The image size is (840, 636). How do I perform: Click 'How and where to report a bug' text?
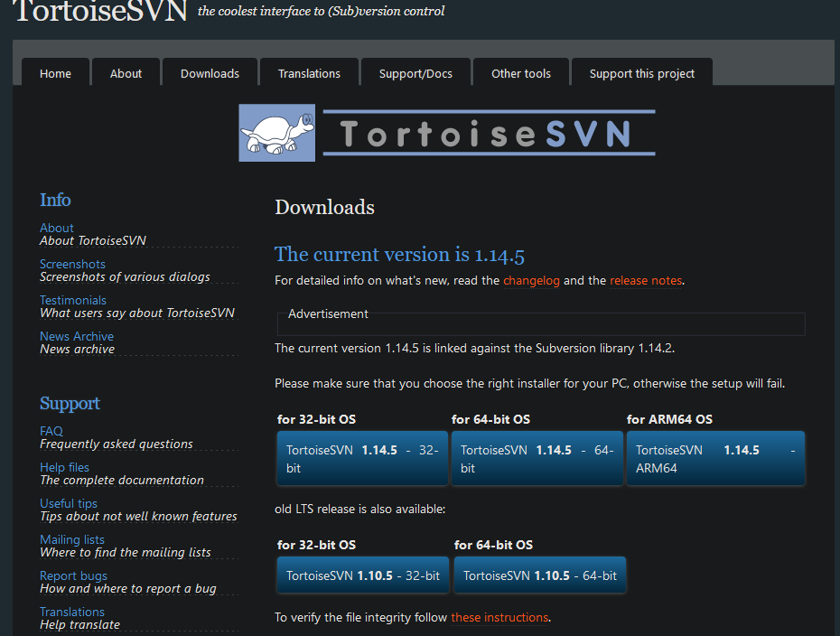127,588
